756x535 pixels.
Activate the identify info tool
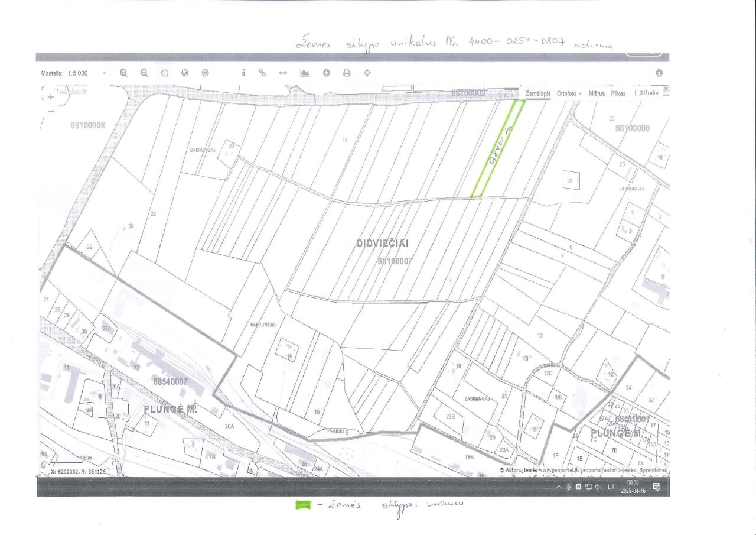(x=243, y=72)
